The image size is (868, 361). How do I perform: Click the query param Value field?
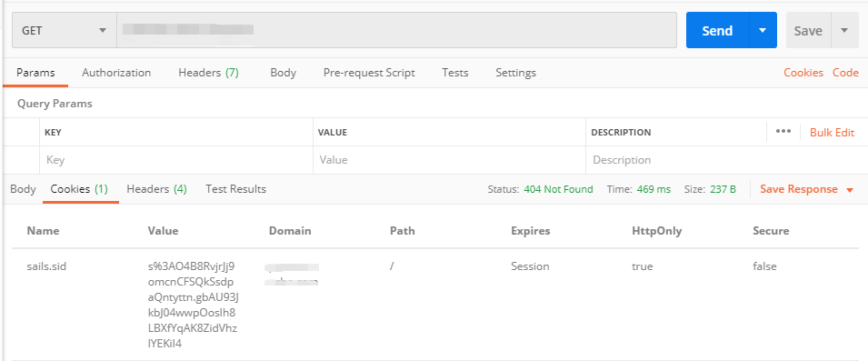(449, 160)
